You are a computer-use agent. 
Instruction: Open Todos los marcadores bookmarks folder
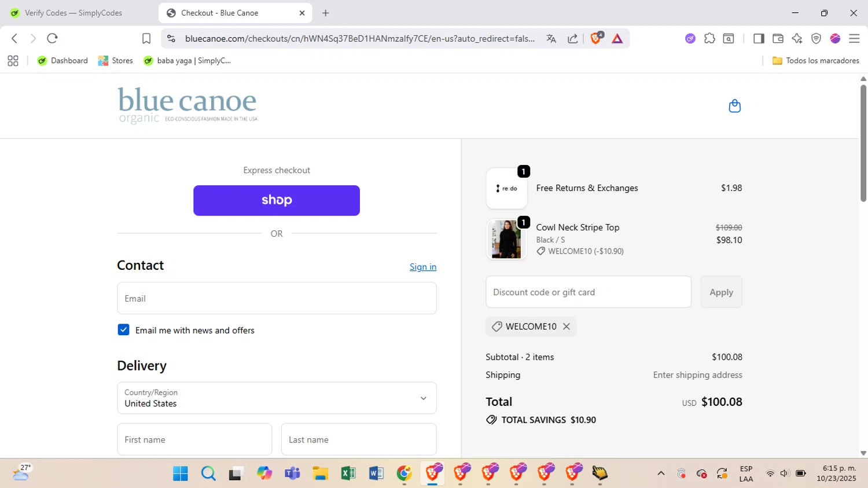point(816,61)
